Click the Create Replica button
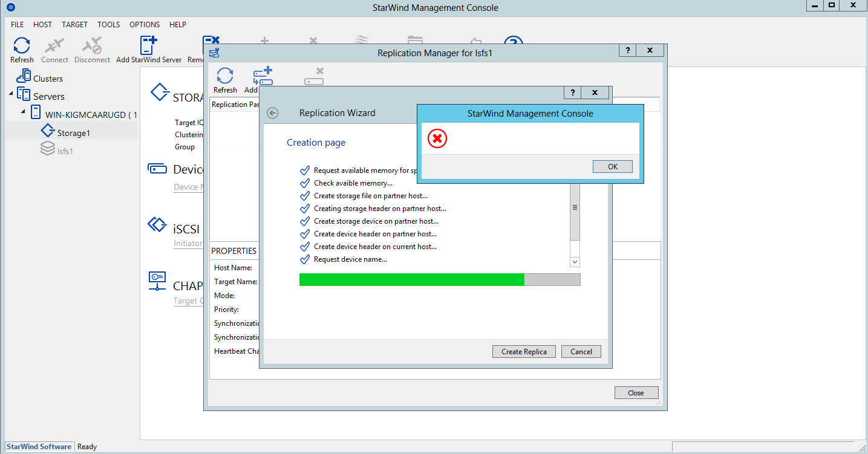The width and height of the screenshot is (868, 454). [524, 352]
